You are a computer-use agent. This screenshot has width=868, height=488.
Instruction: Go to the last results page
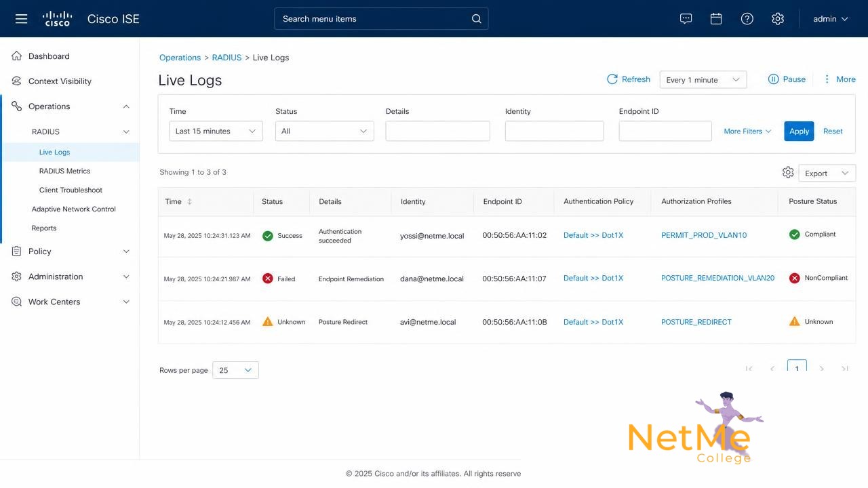pos(845,369)
